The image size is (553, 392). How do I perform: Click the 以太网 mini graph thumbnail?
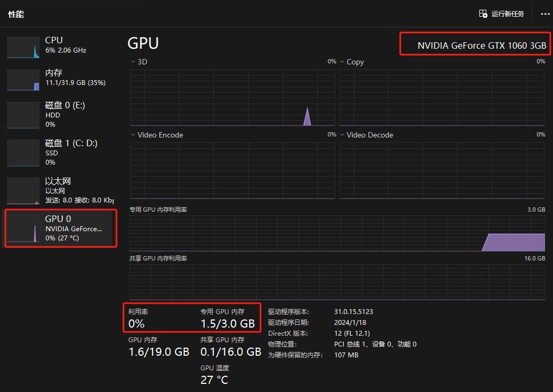tap(23, 191)
